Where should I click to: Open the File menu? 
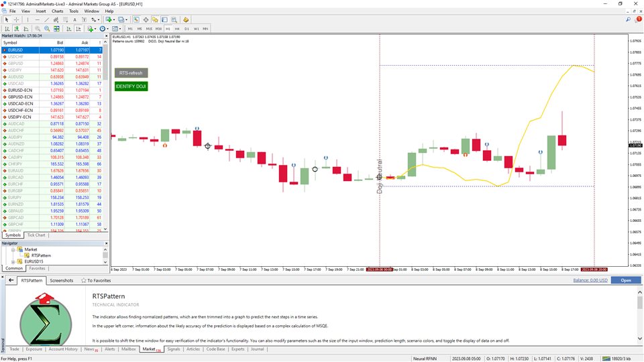(13, 11)
